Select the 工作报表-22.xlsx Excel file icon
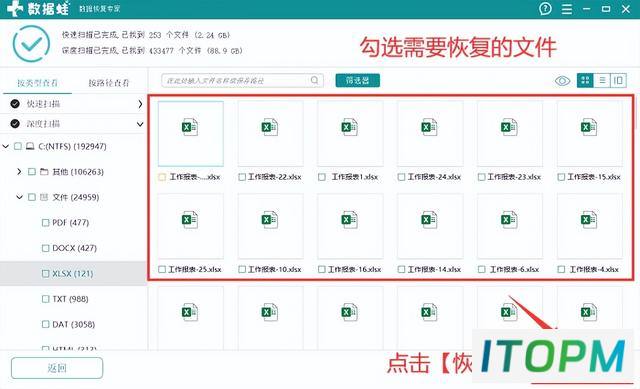640x389 pixels. [x=269, y=128]
